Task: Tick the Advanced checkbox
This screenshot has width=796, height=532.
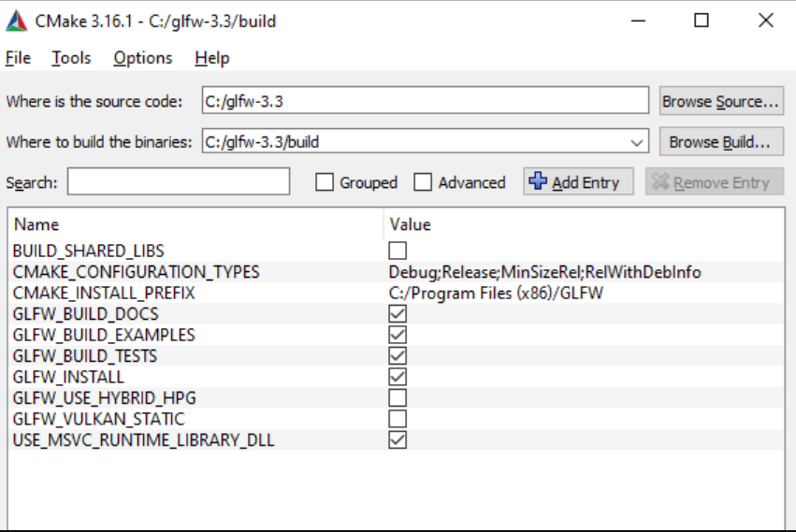Action: click(x=423, y=182)
